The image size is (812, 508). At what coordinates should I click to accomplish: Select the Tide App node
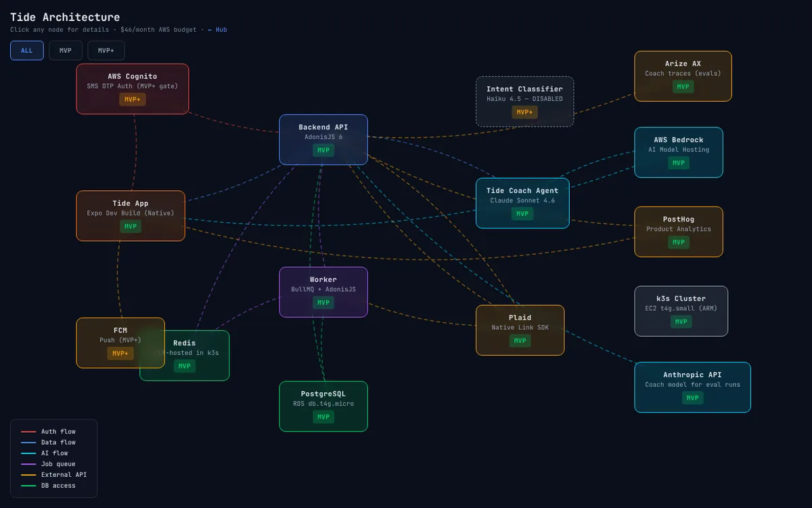pyautogui.click(x=131, y=216)
